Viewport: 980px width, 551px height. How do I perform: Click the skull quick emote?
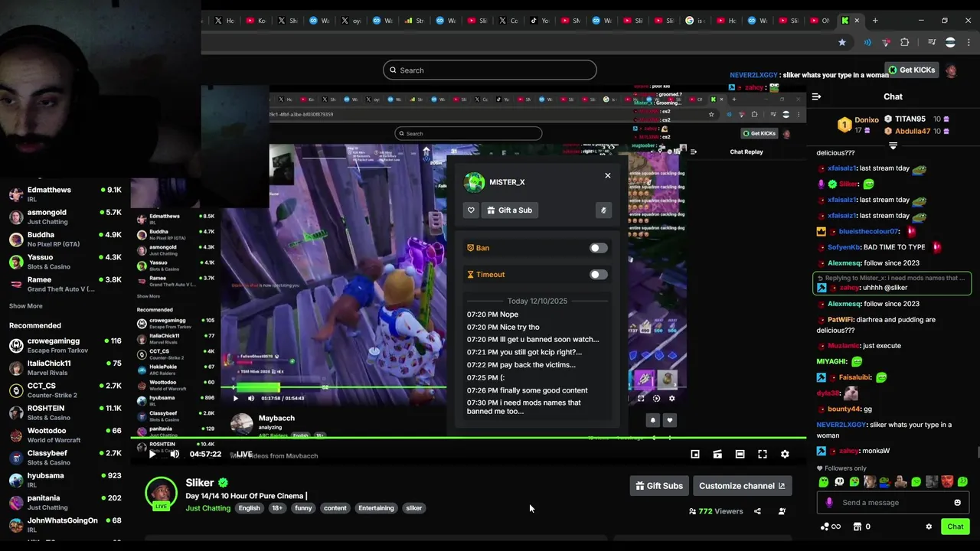click(x=839, y=481)
